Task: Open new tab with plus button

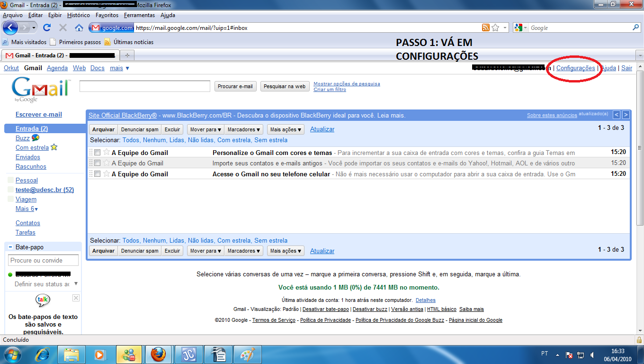Action: (127, 55)
